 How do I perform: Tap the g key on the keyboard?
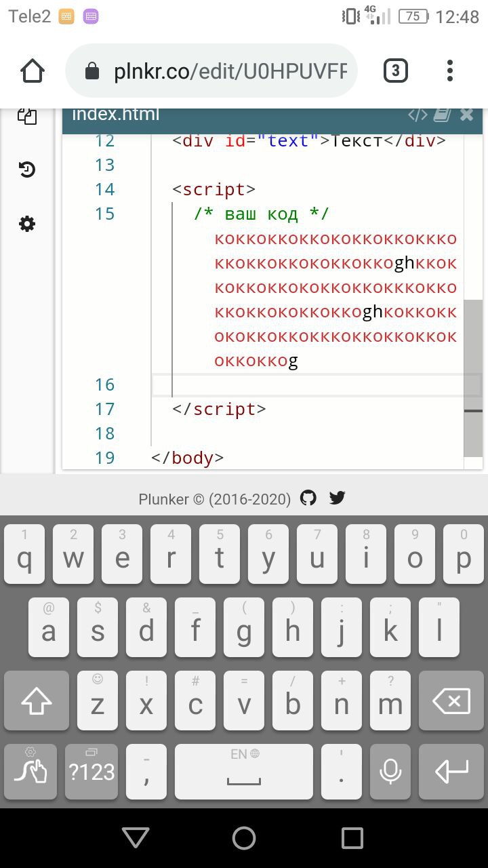tap(244, 627)
